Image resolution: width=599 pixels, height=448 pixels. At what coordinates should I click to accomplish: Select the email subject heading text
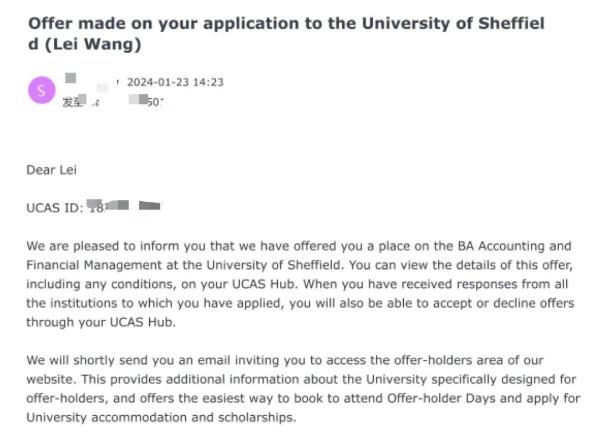[287, 34]
